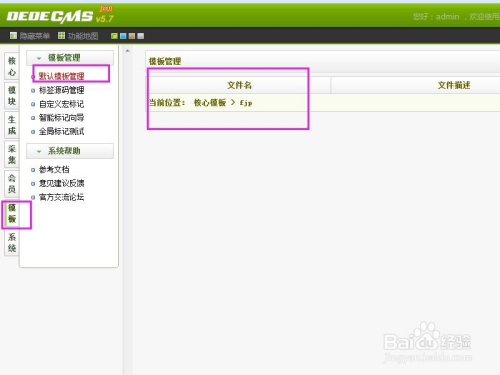Viewport: 500px width, 375px height.
Task: Open 参考文档 help link
Action: coord(54,170)
